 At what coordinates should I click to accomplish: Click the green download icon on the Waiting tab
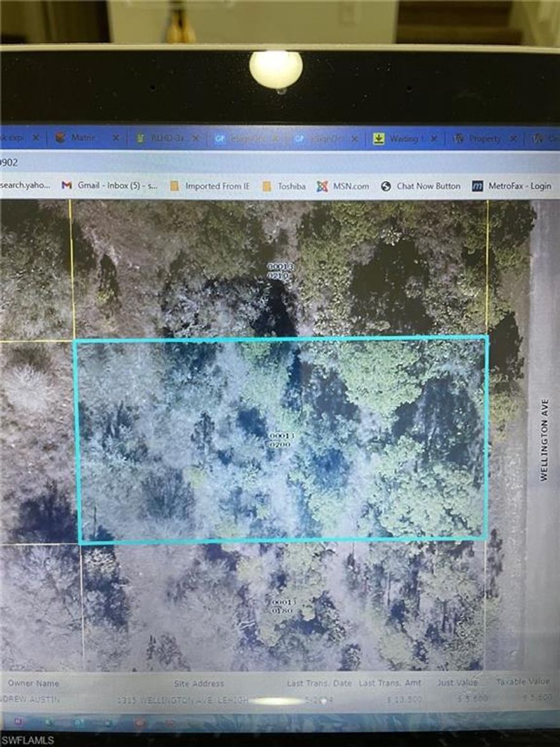pyautogui.click(x=380, y=138)
